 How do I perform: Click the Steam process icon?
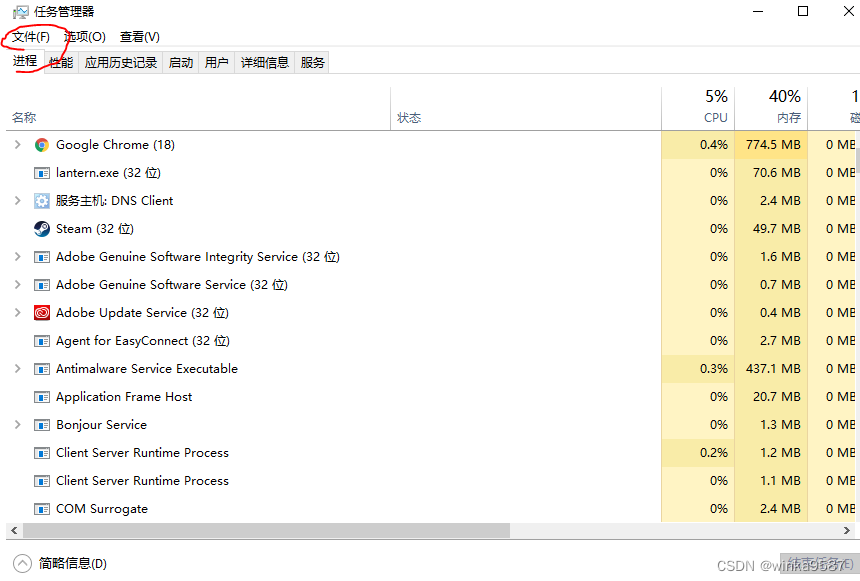point(42,229)
